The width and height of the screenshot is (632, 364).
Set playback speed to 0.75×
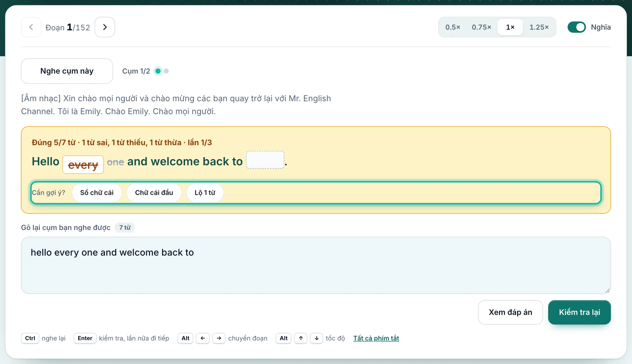481,27
